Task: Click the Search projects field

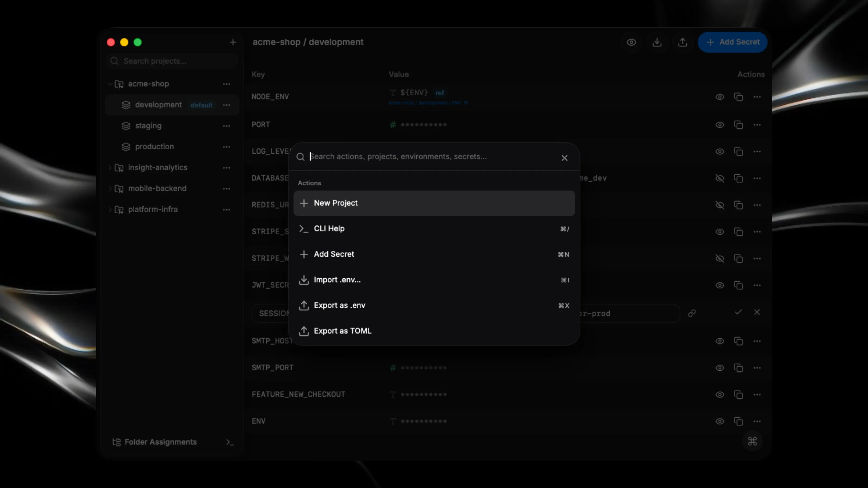Action: pos(173,61)
